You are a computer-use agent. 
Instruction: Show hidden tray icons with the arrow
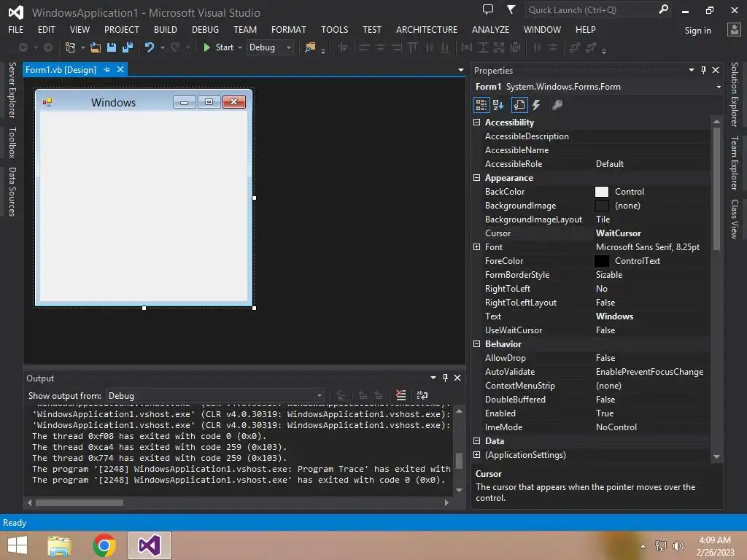[x=643, y=546]
